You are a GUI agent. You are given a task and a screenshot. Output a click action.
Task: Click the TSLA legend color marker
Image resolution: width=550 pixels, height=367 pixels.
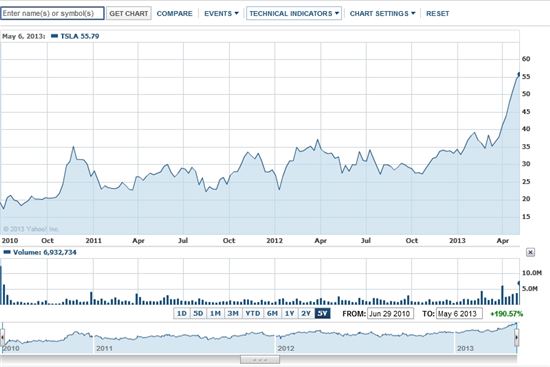54,36
